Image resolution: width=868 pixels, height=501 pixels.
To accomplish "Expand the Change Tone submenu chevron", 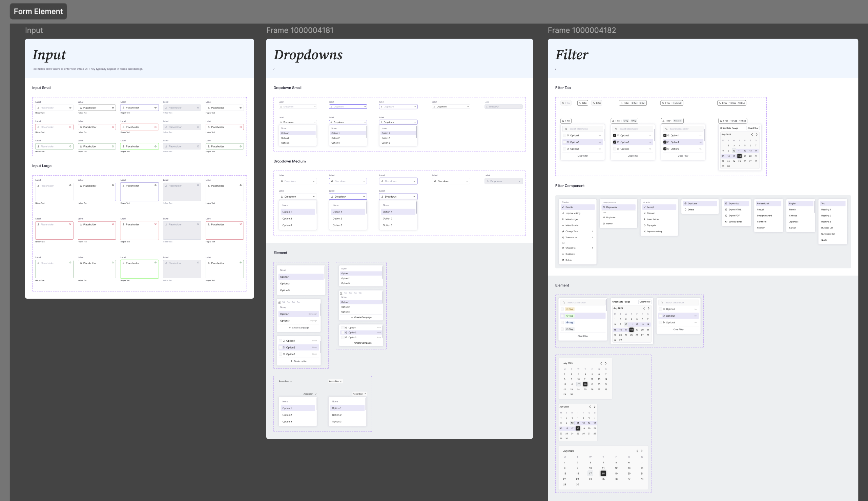I will 592,232.
